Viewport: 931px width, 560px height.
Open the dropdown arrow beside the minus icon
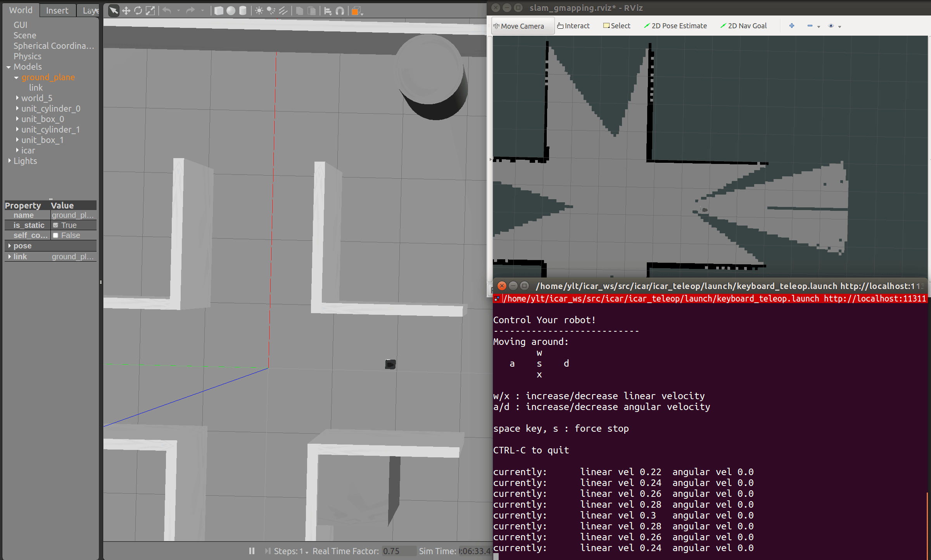[819, 26]
